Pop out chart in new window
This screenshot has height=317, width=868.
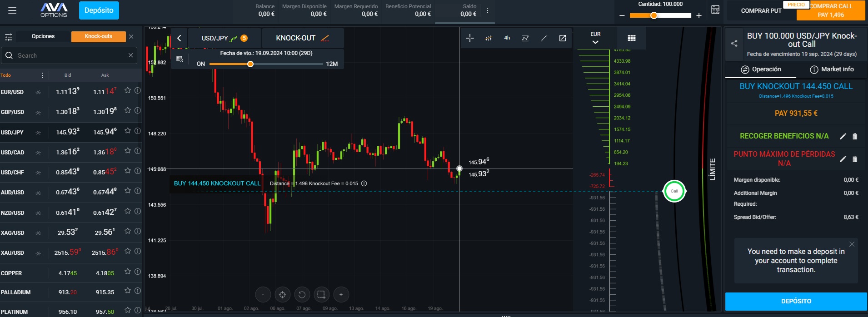(563, 38)
